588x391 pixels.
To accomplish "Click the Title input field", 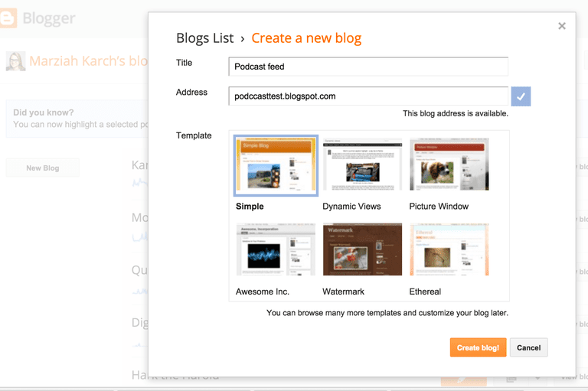I will tap(368, 67).
